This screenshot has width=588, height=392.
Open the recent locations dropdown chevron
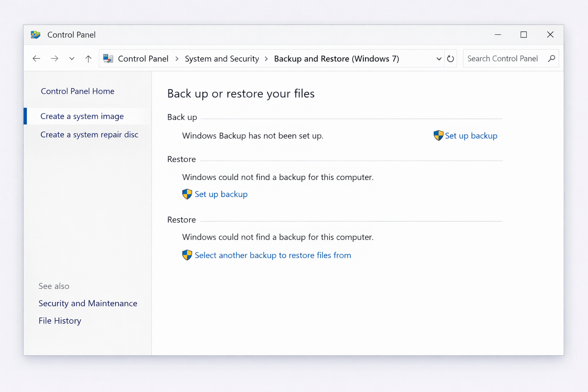point(72,59)
